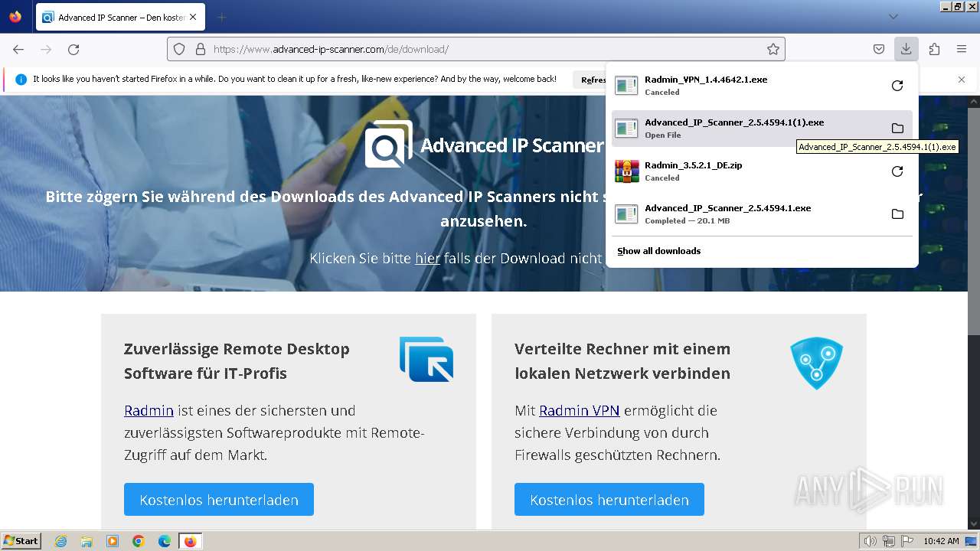Screen dimensions: 980x551
Task: Open the Pocket save icon
Action: (x=879, y=49)
